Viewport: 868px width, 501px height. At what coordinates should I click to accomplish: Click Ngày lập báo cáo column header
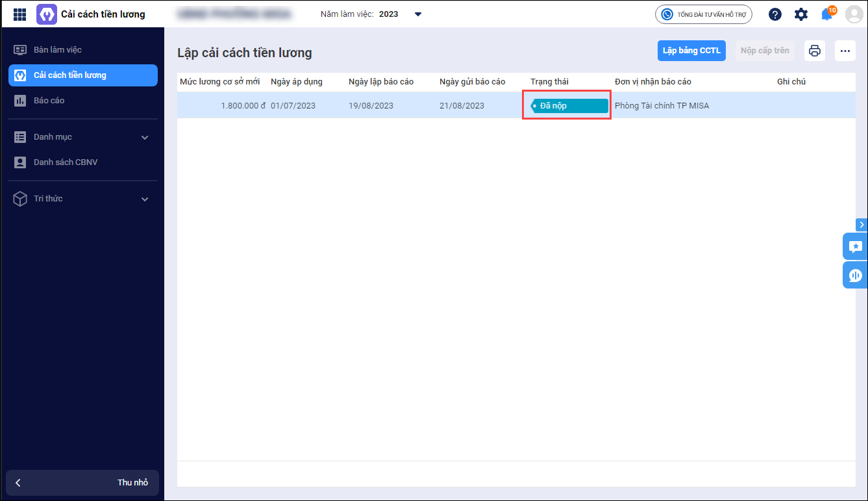tap(381, 82)
